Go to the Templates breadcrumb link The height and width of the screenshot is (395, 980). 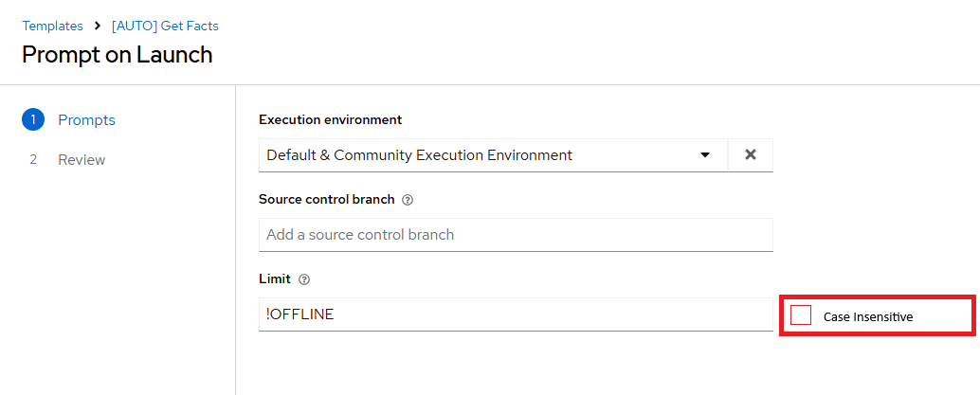point(52,26)
